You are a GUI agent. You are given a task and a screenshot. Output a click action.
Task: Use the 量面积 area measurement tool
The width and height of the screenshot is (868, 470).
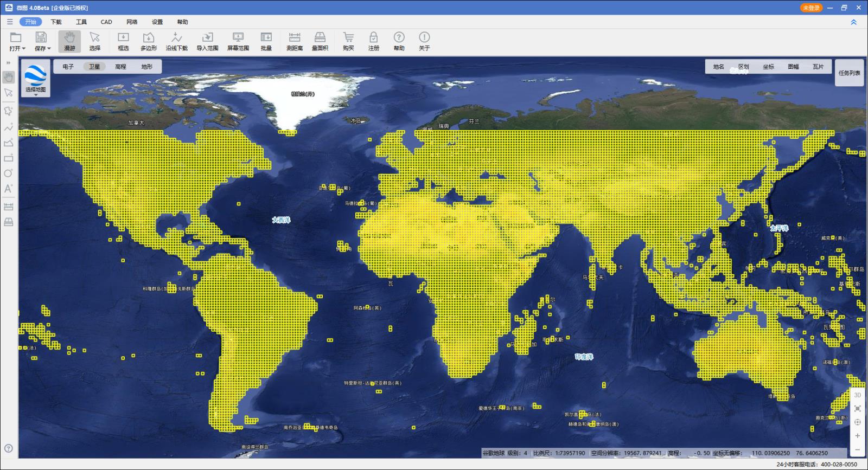[x=320, y=41]
